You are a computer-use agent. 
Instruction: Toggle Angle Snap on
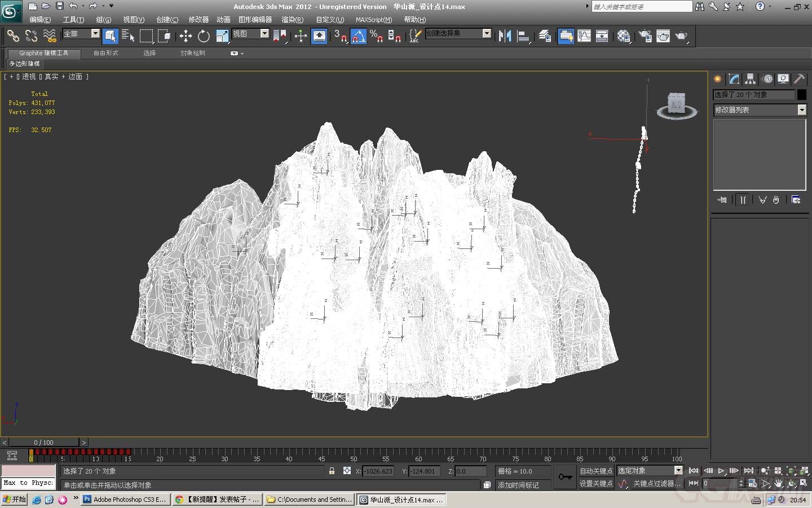point(359,36)
